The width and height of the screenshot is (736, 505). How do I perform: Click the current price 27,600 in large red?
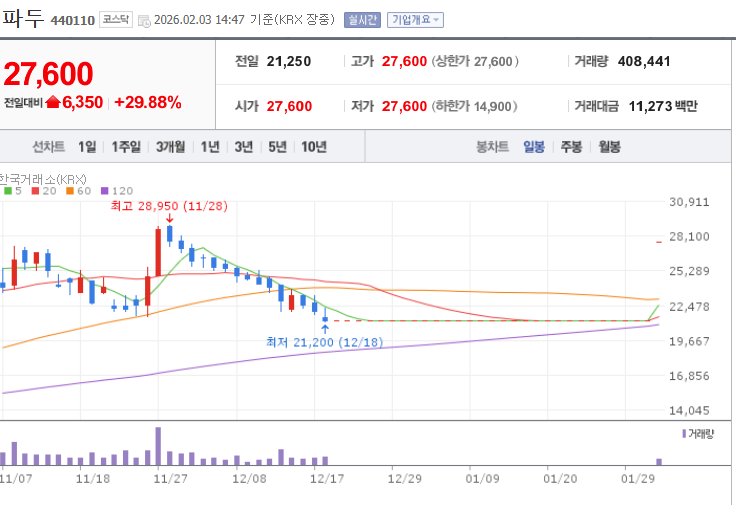click(x=48, y=74)
